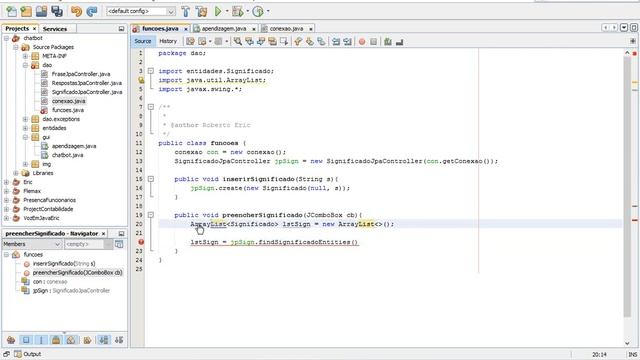This screenshot has width=640, height=360.
Task: Switch to the Projects tab
Action: [x=17, y=29]
